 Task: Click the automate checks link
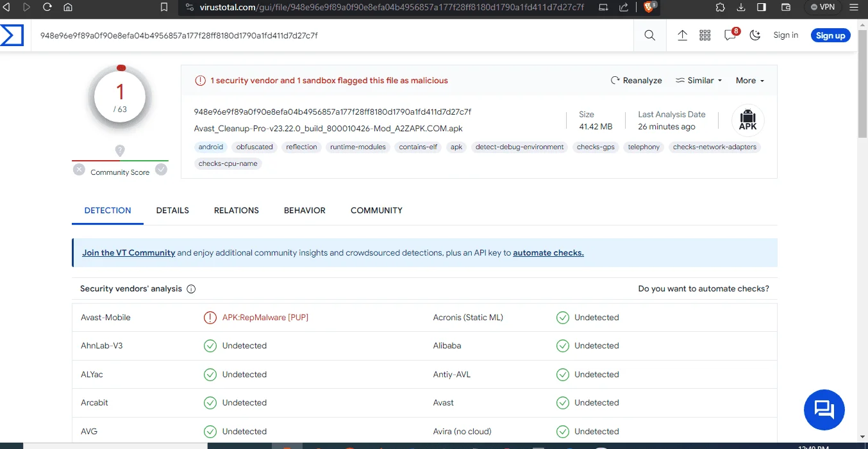(548, 253)
